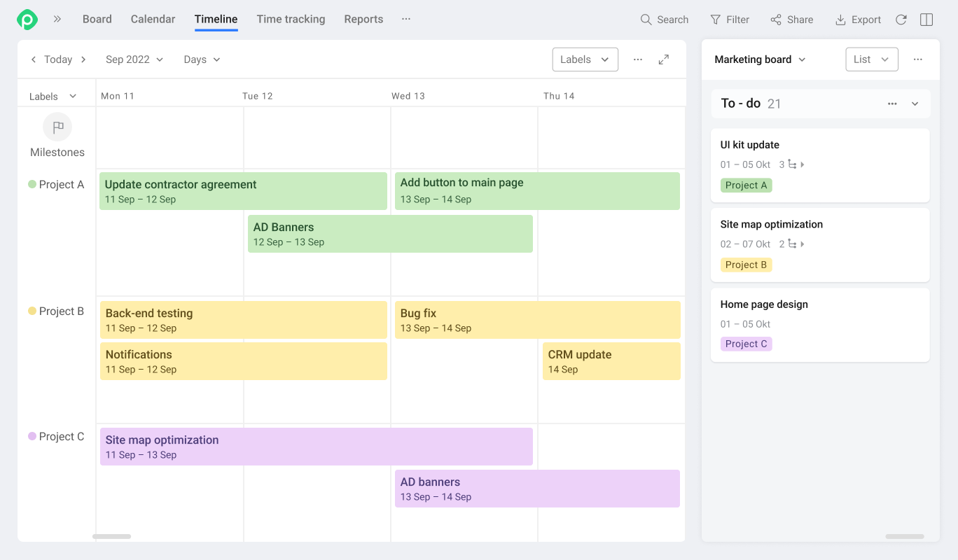Viewport: 958px width, 560px height.
Task: Switch to the Time tracking tab
Action: [291, 20]
